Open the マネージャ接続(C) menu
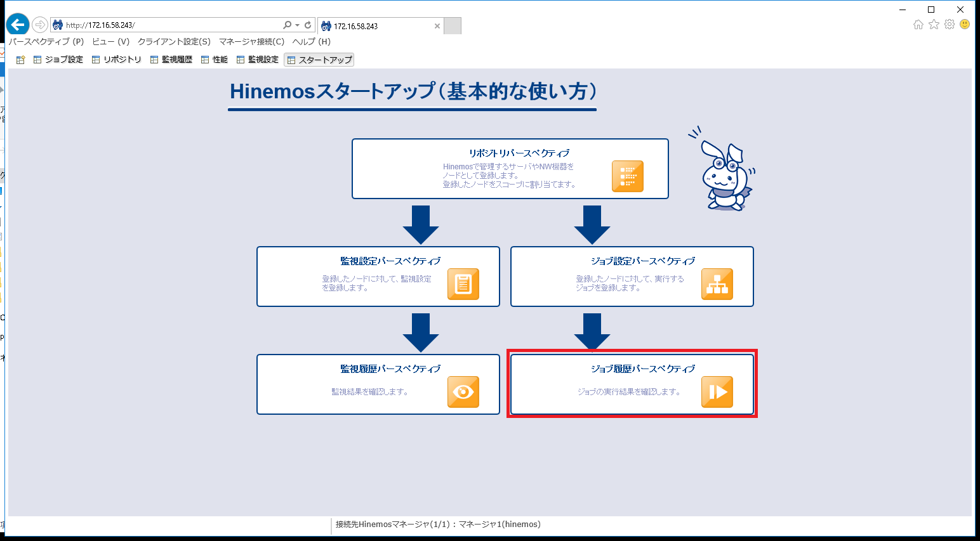The image size is (980, 541). [x=251, y=42]
